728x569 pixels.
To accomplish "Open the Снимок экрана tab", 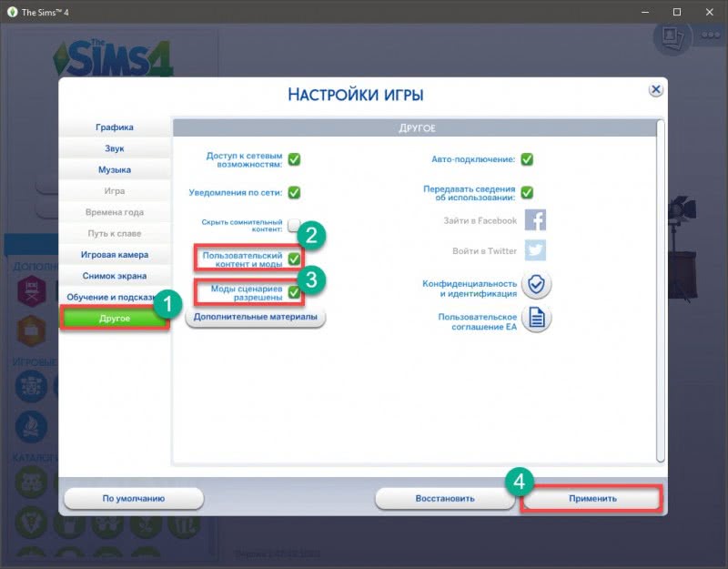I will 115,276.
